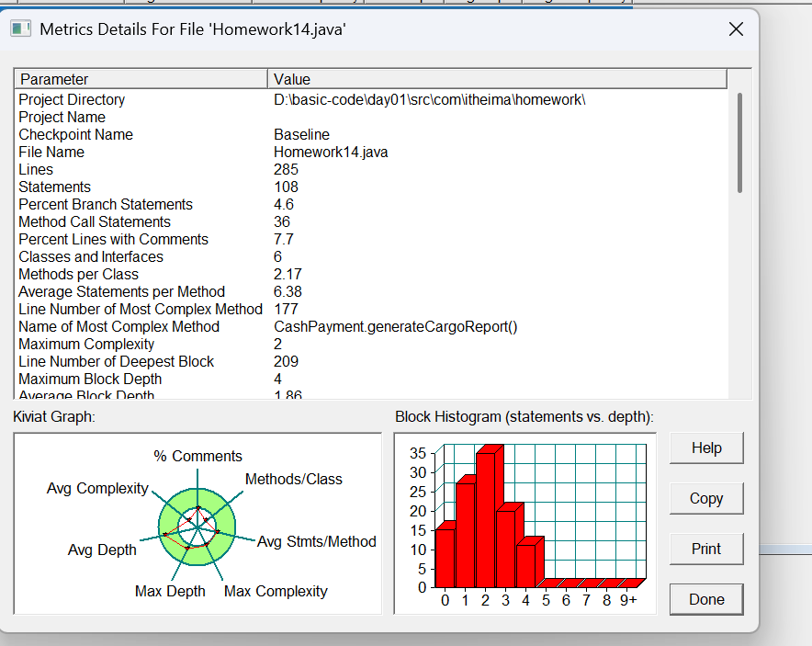Select the Checkpoint Name row

coord(371,135)
